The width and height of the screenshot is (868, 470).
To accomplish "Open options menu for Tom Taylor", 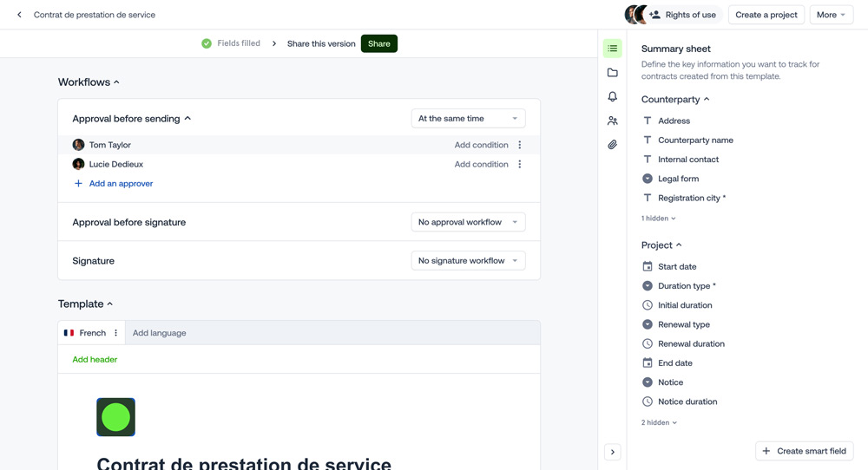I will pyautogui.click(x=520, y=145).
